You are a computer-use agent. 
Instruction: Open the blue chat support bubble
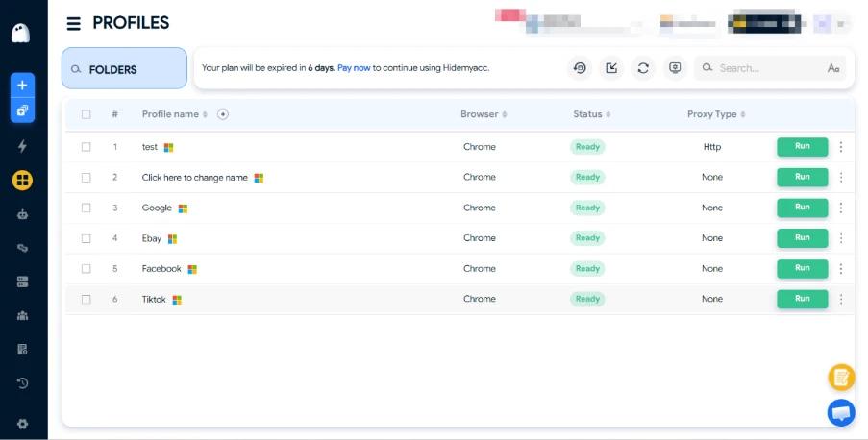pyautogui.click(x=841, y=413)
